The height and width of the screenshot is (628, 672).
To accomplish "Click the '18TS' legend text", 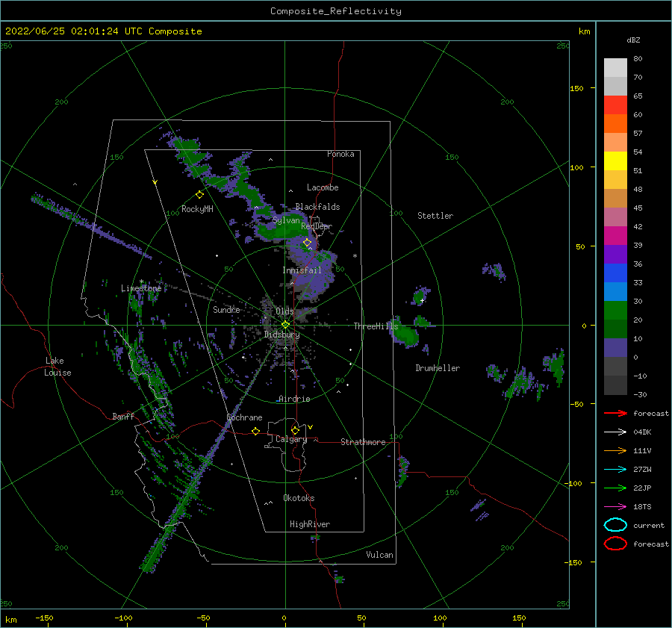I will [642, 507].
